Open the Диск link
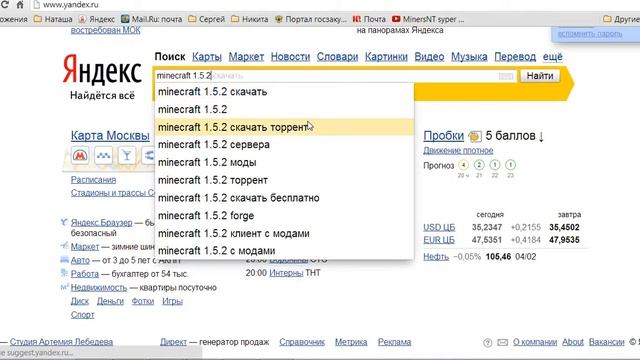 pyautogui.click(x=80, y=301)
